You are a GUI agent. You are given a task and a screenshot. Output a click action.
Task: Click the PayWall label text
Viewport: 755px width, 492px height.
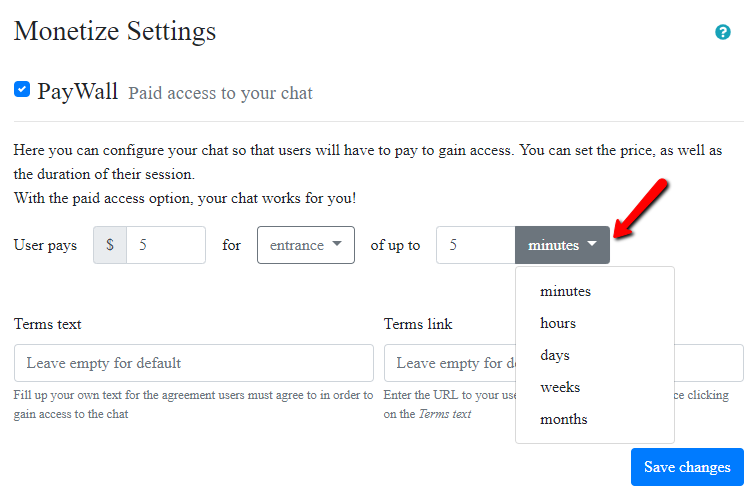[x=78, y=92]
